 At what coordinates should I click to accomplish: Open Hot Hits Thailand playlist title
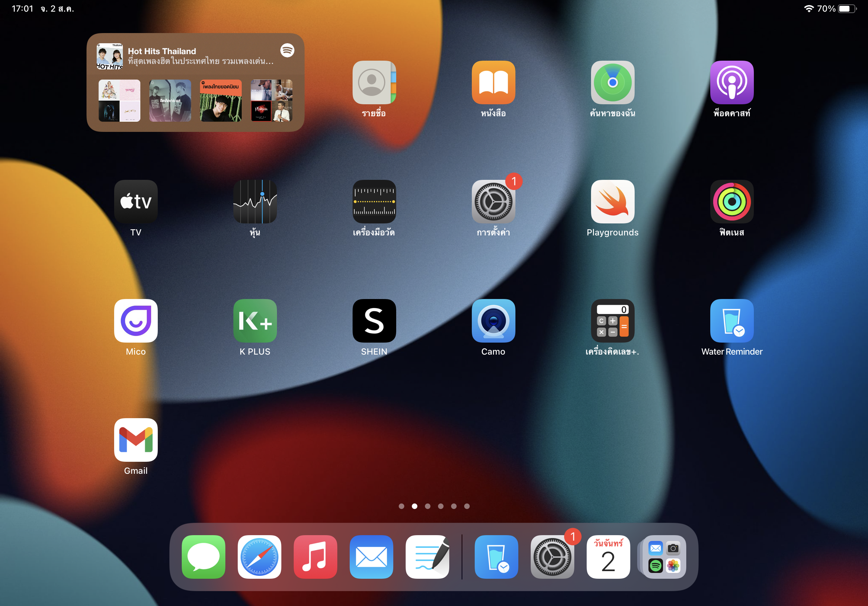pos(162,51)
